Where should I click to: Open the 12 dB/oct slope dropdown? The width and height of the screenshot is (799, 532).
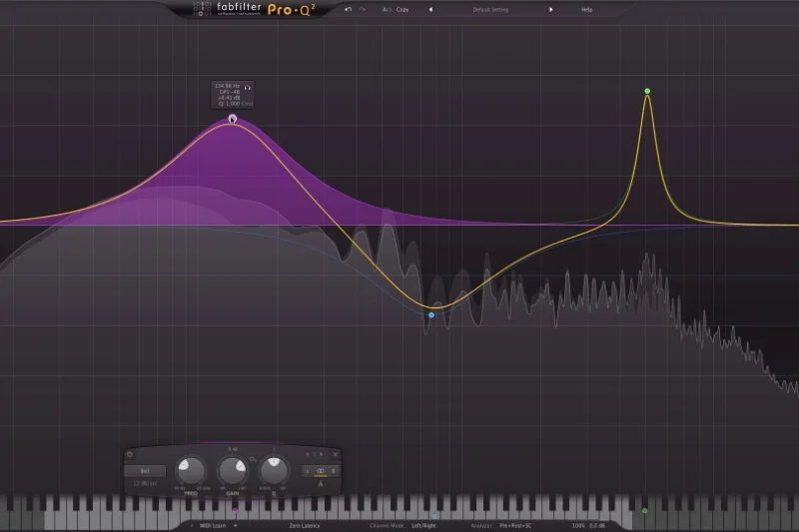pos(145,483)
